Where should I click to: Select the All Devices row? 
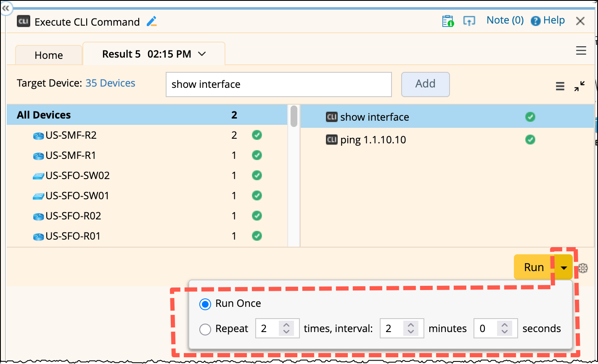tap(147, 115)
